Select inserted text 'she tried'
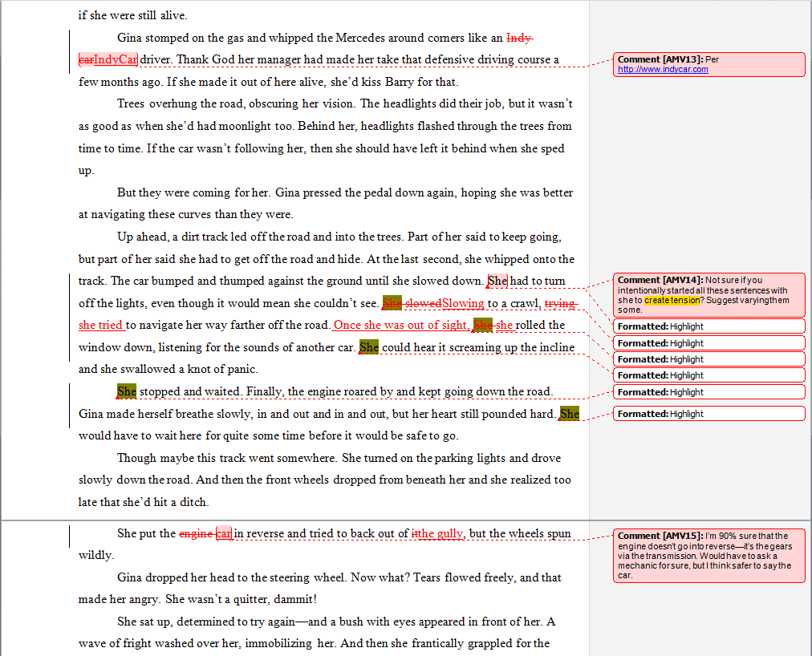Viewport: 812px width, 656px height. pos(100,324)
